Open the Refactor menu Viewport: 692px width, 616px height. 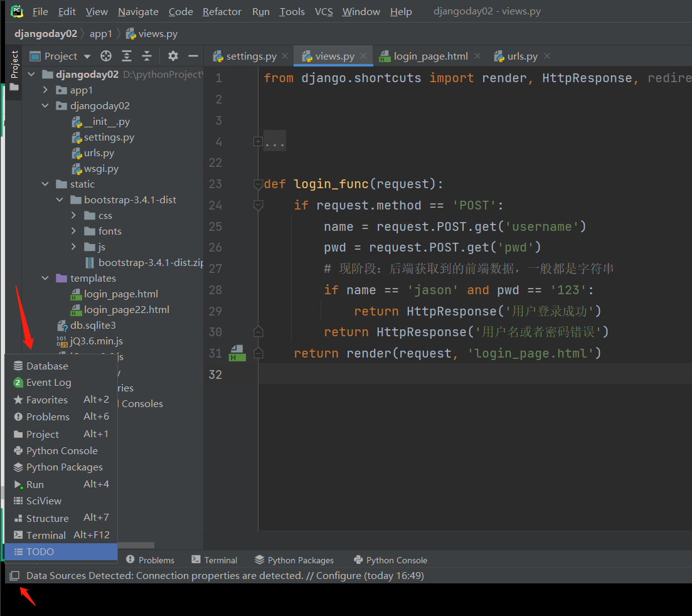coord(221,11)
